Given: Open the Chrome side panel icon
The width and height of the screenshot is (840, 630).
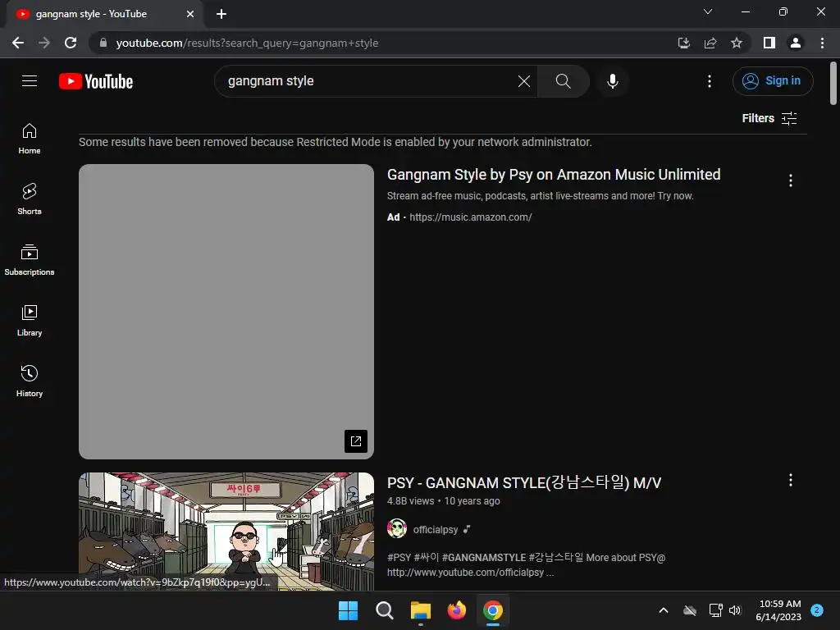Looking at the screenshot, I should coord(769,43).
